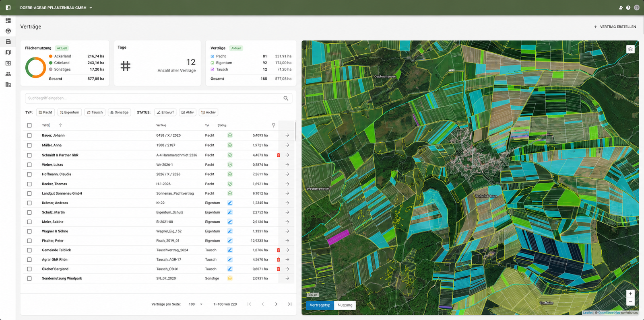Open the map layers icon
This screenshot has height=320, width=644.
click(630, 49)
